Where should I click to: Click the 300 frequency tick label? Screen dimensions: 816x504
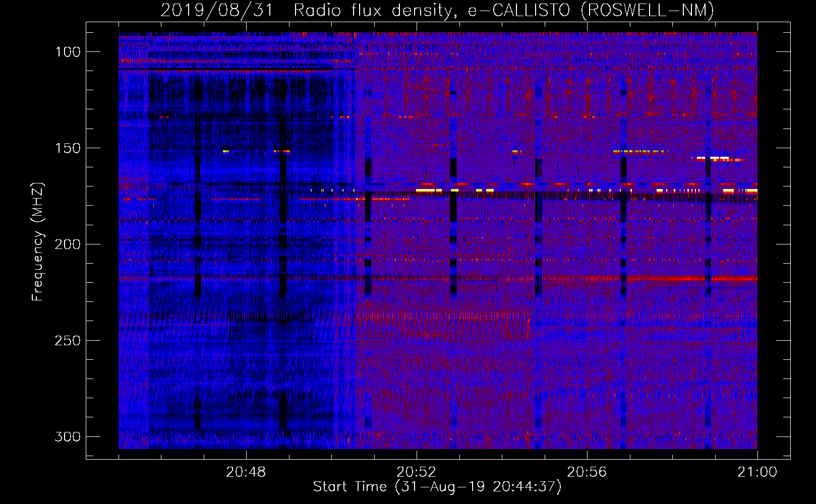pyautogui.click(x=68, y=436)
